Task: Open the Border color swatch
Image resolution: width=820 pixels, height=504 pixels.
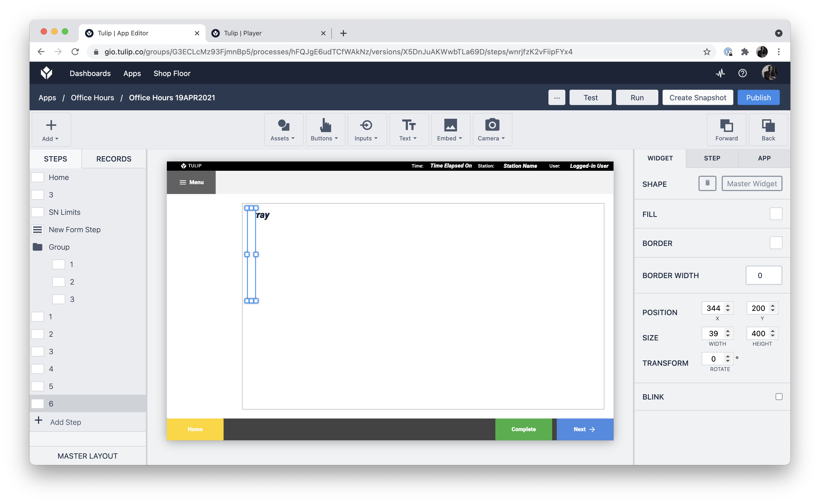Action: click(775, 243)
